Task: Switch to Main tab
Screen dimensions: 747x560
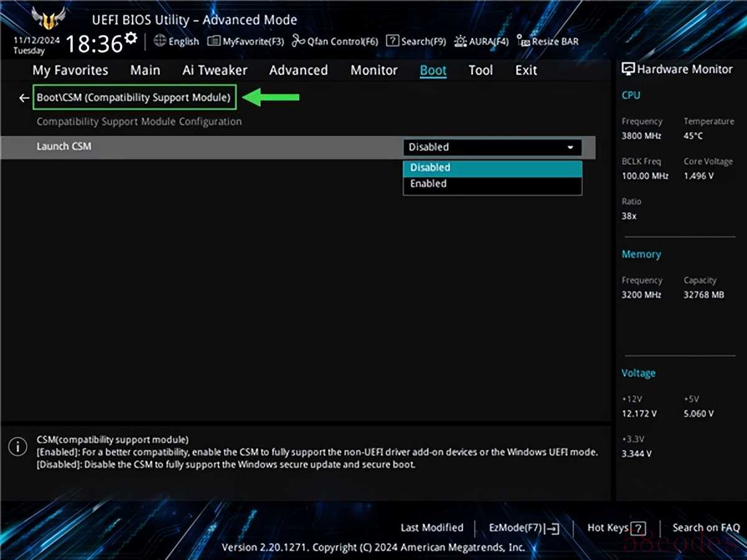Action: (x=145, y=70)
